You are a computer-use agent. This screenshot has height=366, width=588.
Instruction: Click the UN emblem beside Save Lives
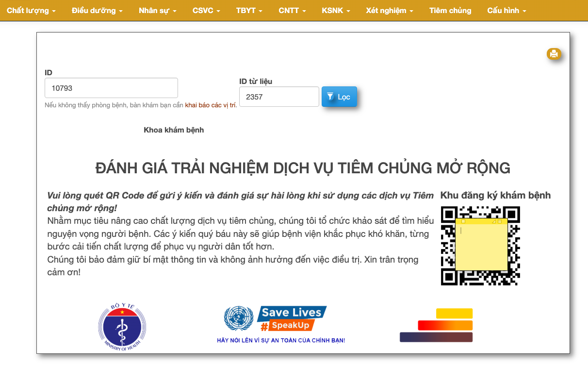238,318
